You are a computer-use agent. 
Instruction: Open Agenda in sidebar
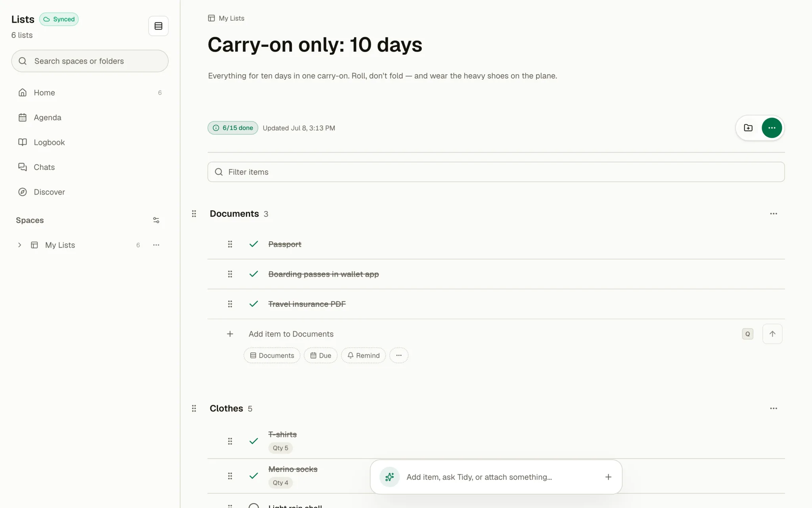90,117
